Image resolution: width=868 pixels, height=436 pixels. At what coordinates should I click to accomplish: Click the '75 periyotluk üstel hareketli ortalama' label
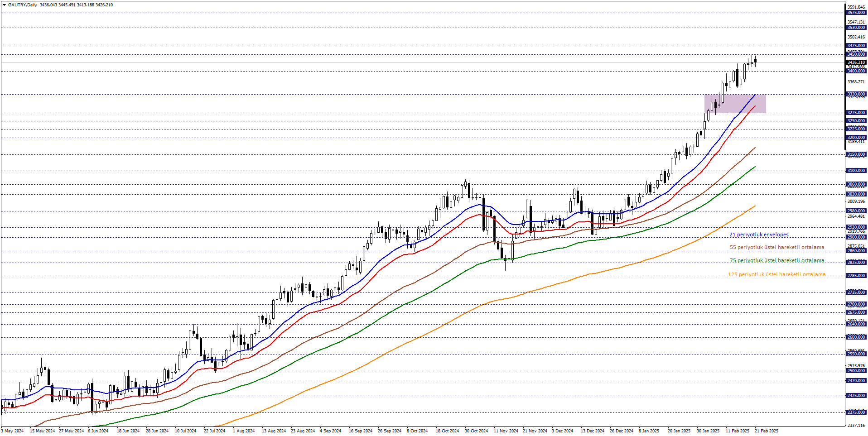[x=777, y=260]
